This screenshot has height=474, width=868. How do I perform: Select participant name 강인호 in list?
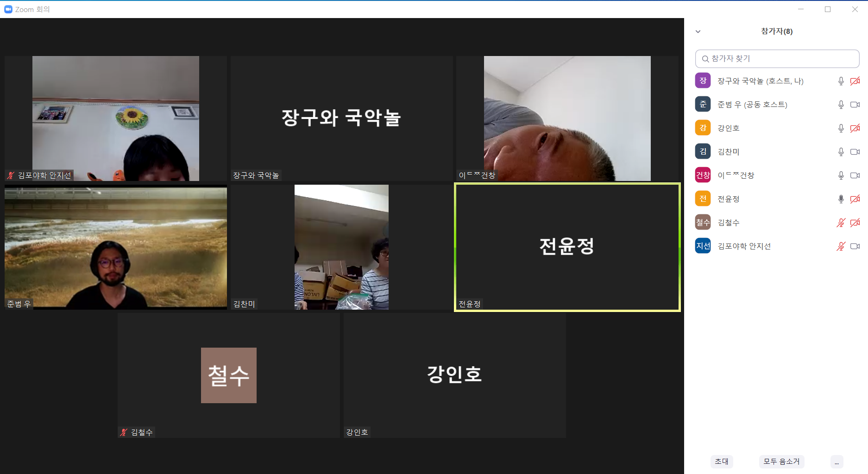point(729,128)
